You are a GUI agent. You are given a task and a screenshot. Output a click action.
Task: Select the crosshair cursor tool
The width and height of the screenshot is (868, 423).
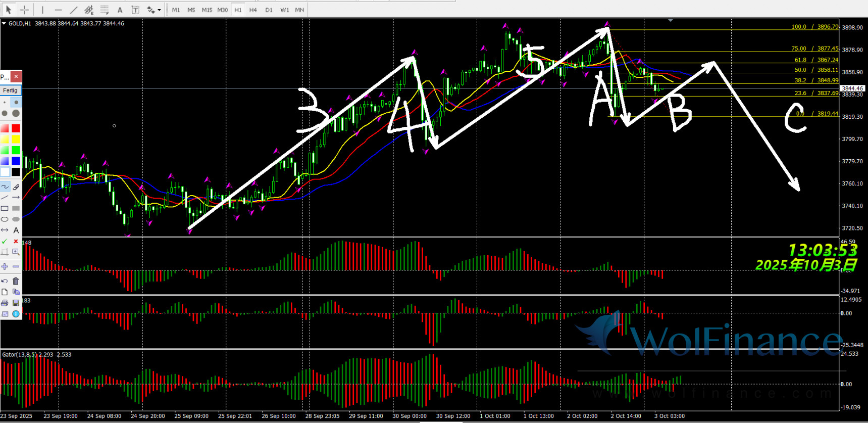click(x=24, y=10)
